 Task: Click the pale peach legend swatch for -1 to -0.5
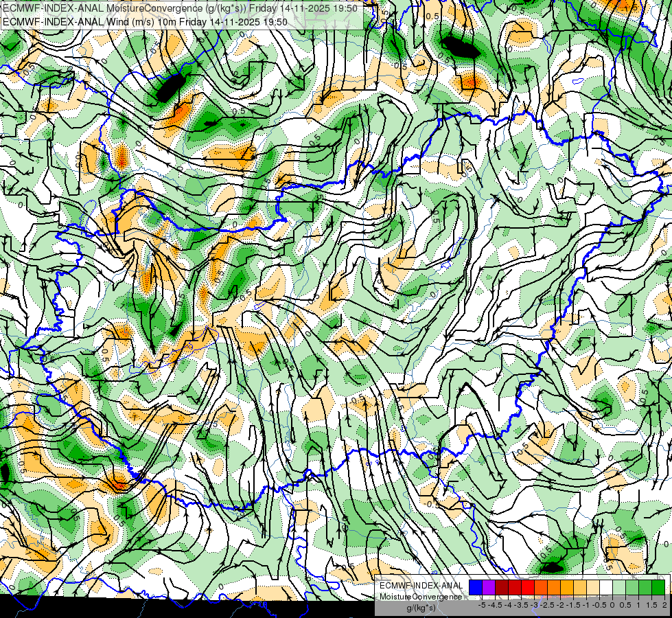[592, 588]
